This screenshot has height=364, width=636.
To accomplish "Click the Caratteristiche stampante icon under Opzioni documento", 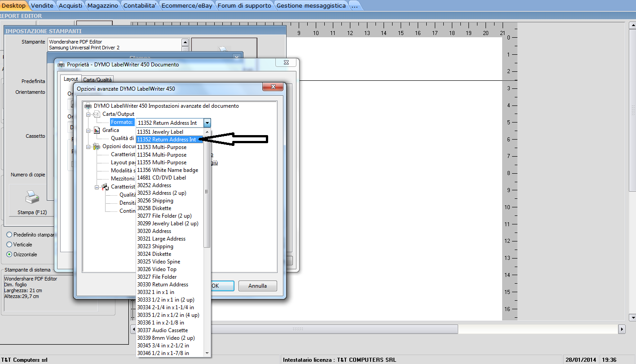I will [x=105, y=187].
